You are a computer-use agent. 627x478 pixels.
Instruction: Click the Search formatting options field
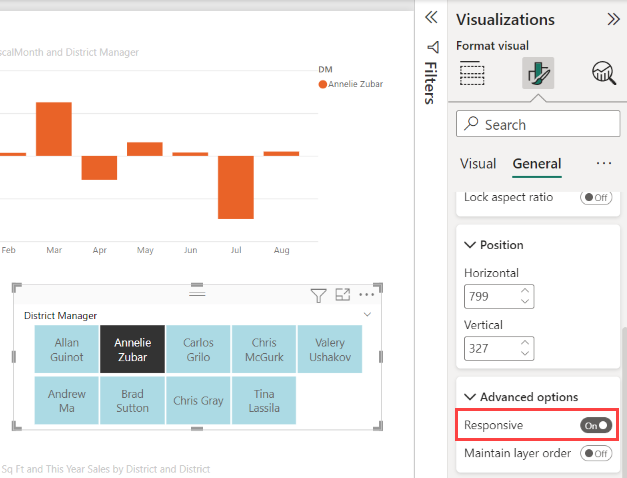pos(538,124)
